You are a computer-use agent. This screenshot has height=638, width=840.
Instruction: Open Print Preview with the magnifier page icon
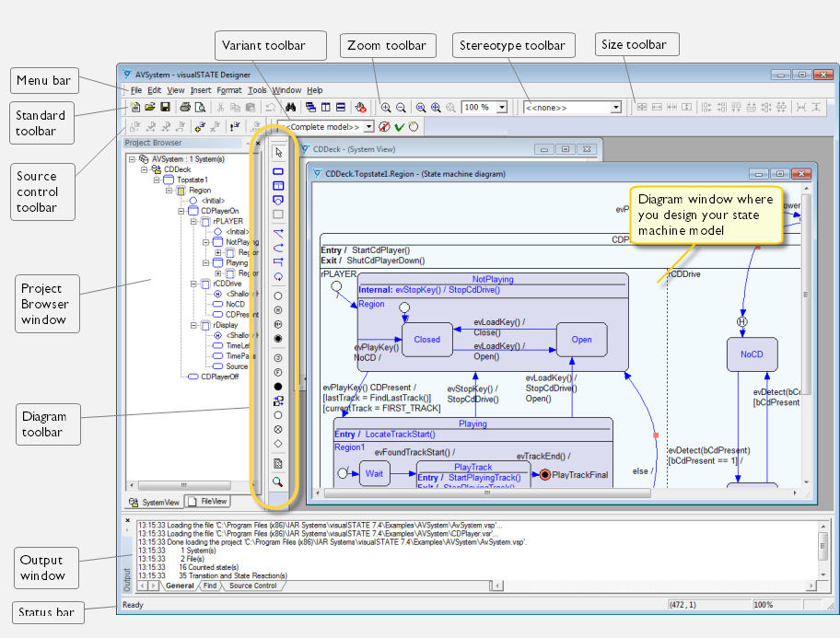pos(201,107)
